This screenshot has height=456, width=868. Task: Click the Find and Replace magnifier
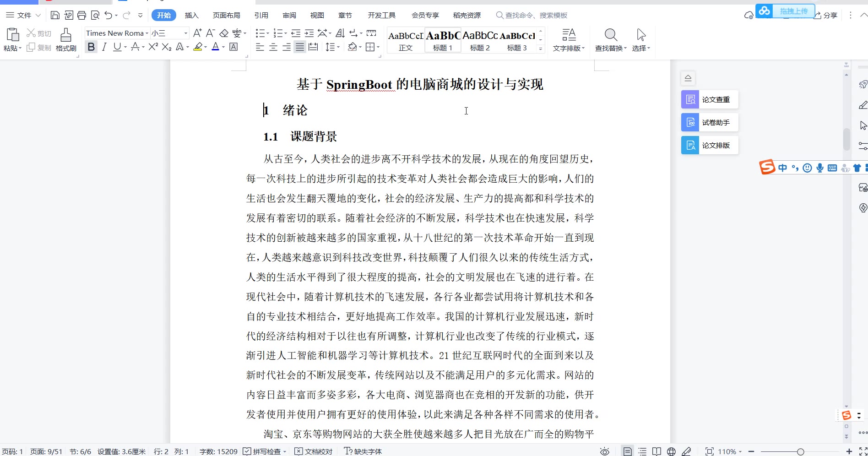pyautogui.click(x=611, y=35)
